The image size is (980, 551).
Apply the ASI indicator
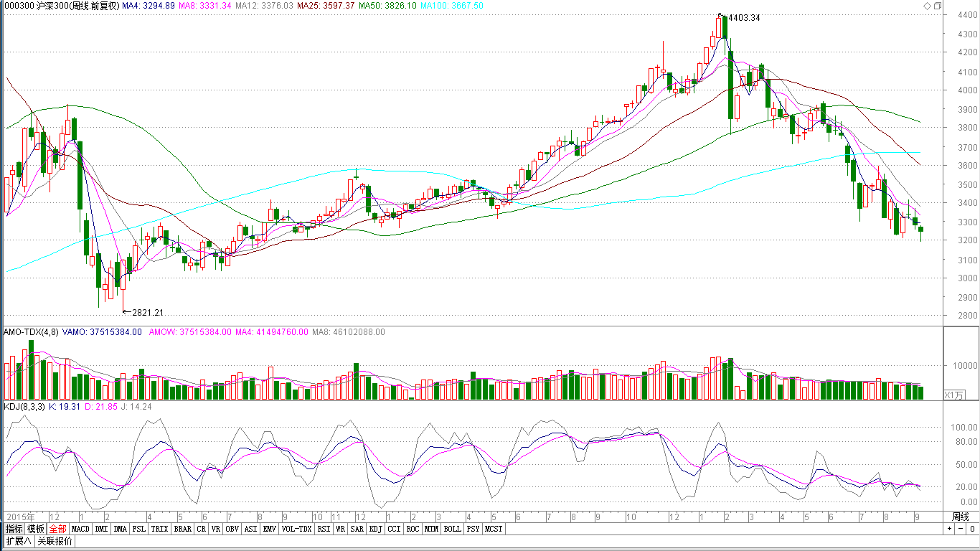(250, 529)
